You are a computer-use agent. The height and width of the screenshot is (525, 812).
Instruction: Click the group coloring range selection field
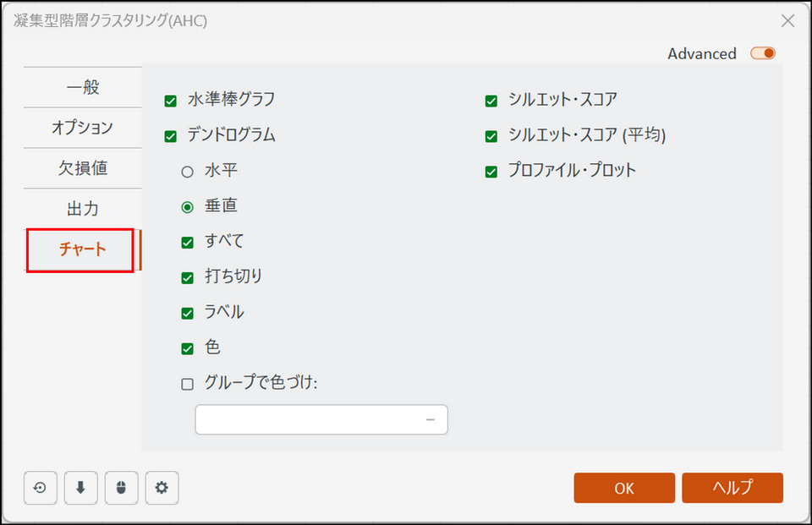click(321, 419)
